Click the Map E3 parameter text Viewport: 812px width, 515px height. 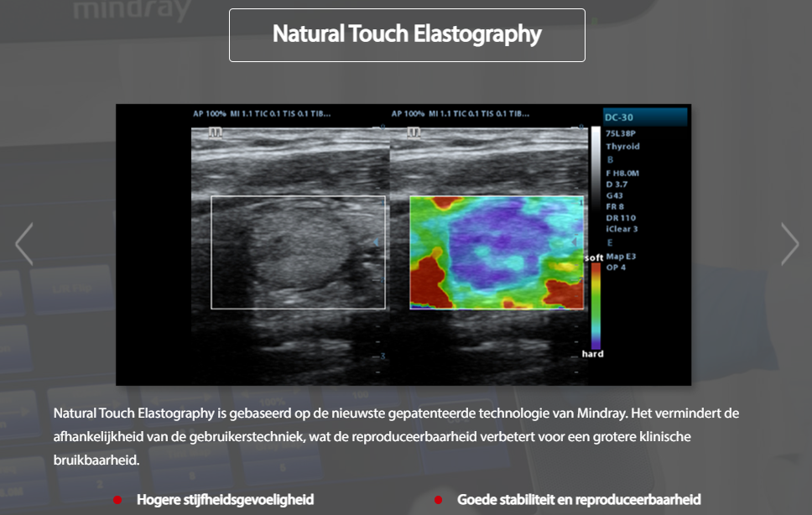tap(621, 256)
